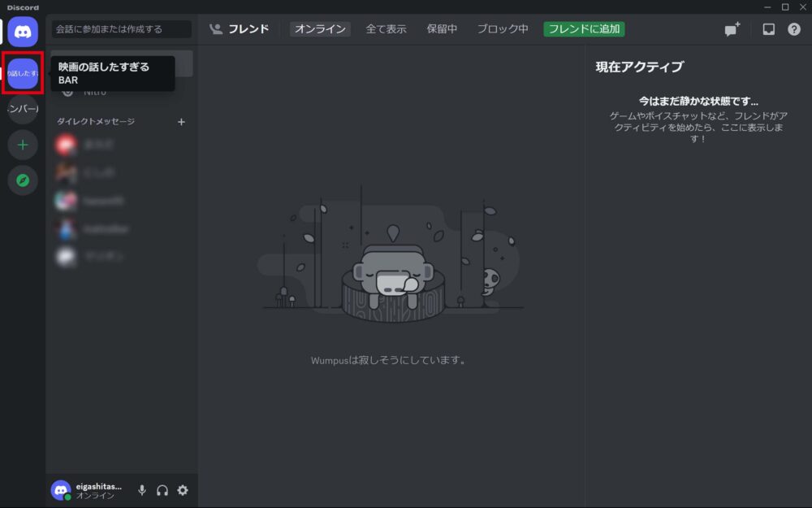Image resolution: width=812 pixels, height=508 pixels.
Task: Explore public servers compass icon
Action: pyautogui.click(x=23, y=180)
